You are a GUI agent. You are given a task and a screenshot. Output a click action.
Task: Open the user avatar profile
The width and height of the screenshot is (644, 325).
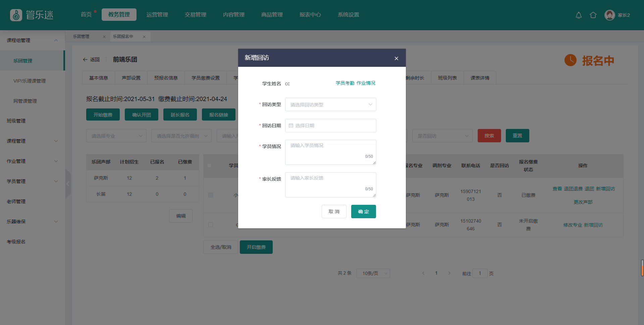pos(609,15)
